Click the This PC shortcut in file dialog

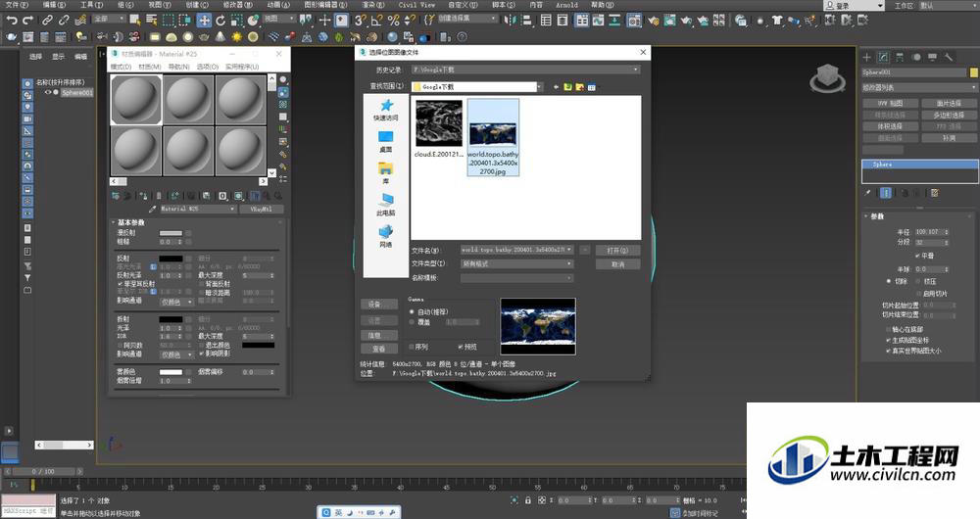[x=385, y=205]
